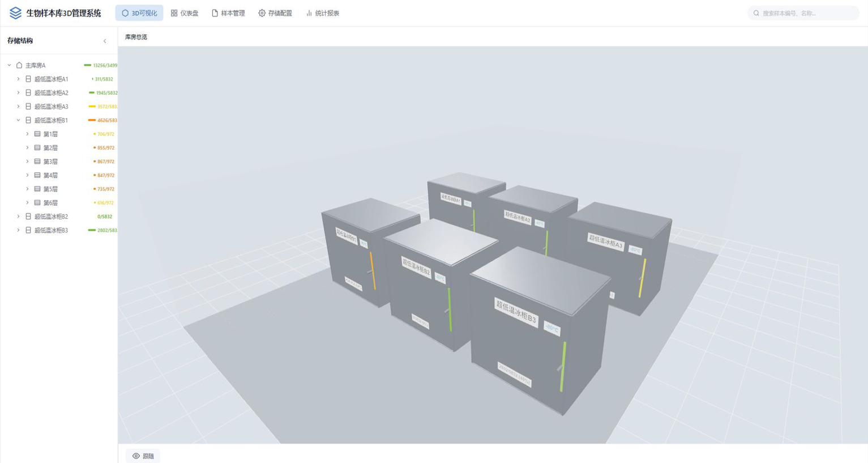This screenshot has width=868, height=463.
Task: Click the shelf icon beside 第1层
Action: (x=37, y=134)
